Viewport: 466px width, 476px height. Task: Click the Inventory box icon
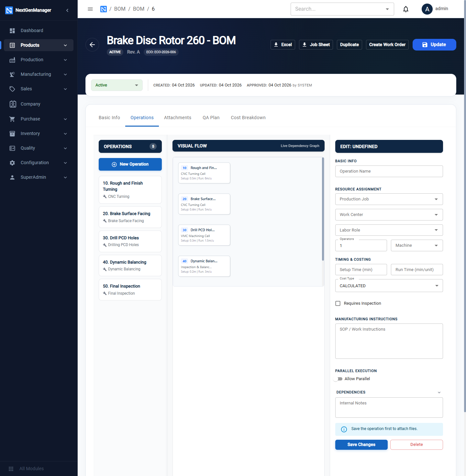coord(12,134)
